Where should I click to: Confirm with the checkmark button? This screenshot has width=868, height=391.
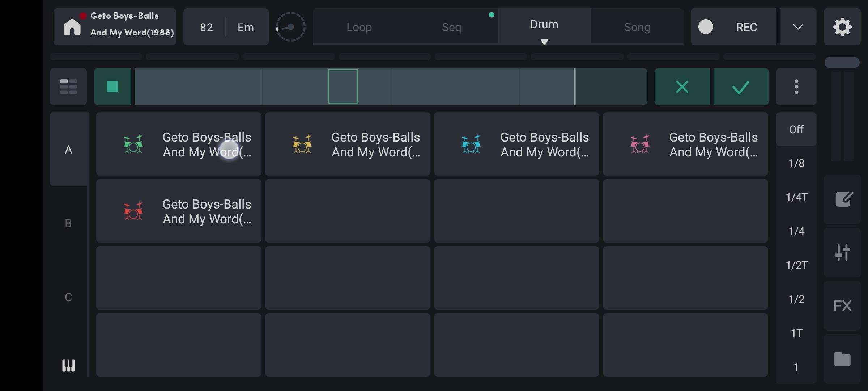coord(741,87)
